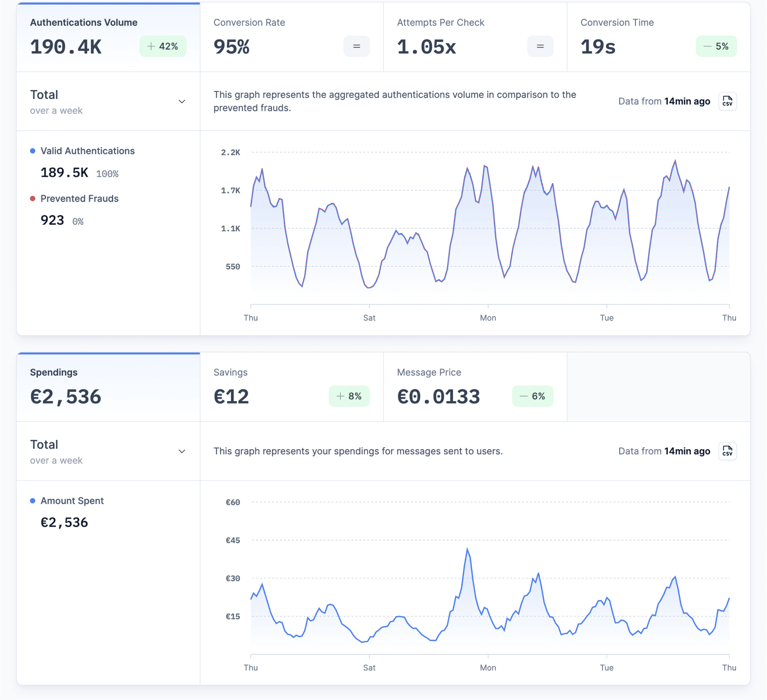
Task: Click the −6% Message Price badge
Action: [x=533, y=396]
